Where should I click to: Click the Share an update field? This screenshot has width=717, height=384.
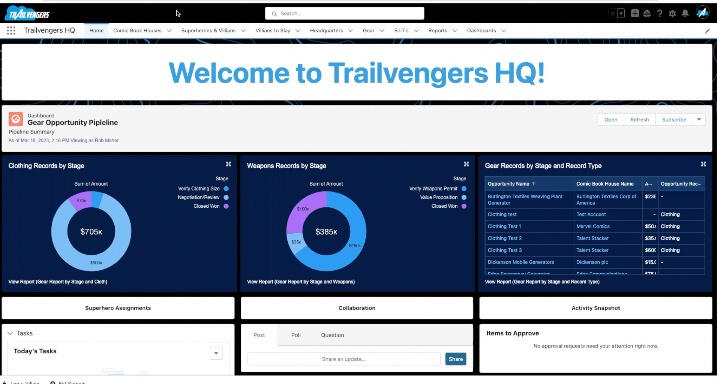click(x=344, y=359)
